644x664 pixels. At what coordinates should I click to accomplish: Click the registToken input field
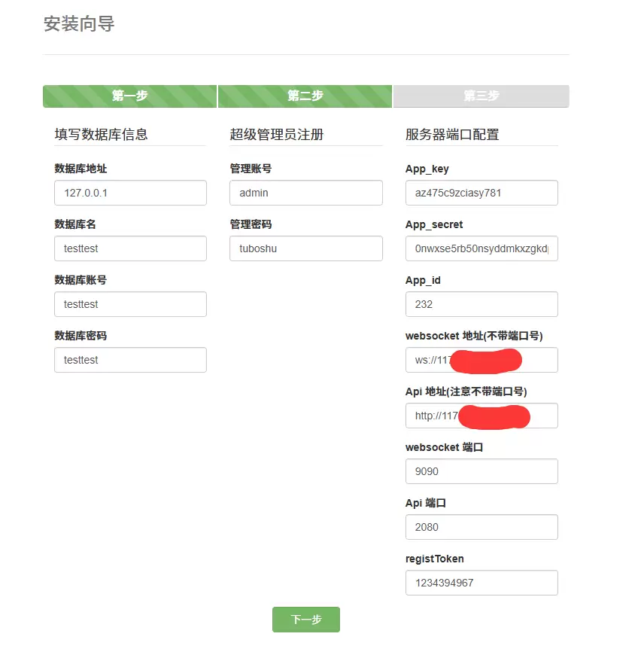pos(481,583)
